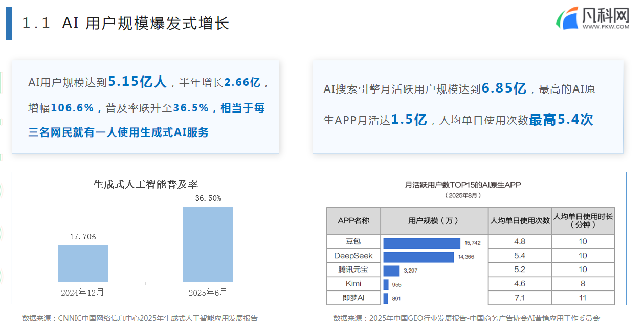This screenshot has width=644, height=336.
Task: Click the CNNIC data source text
Action: point(140,318)
